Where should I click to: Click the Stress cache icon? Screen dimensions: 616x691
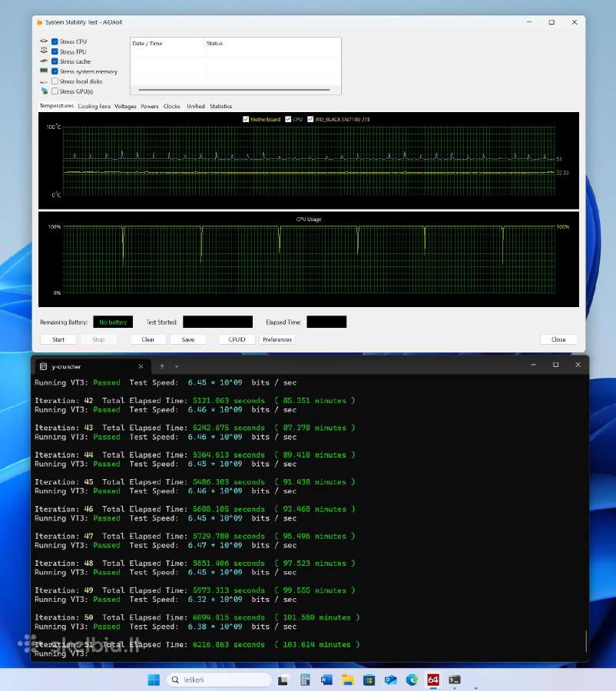pos(44,61)
